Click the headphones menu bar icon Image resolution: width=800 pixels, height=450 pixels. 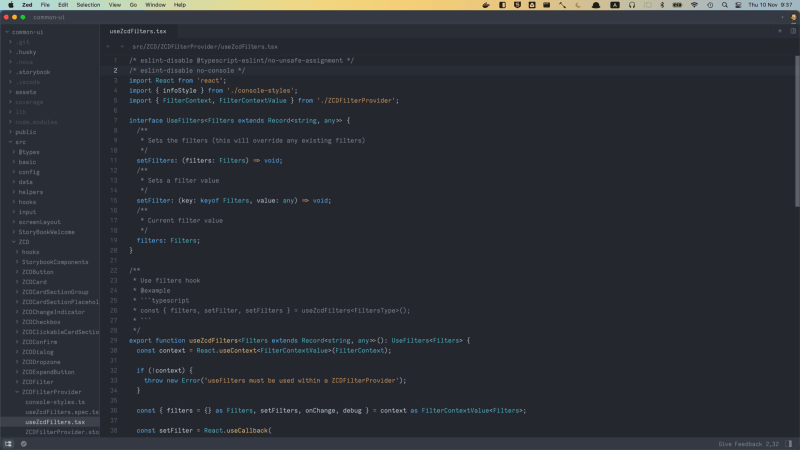(632, 5)
